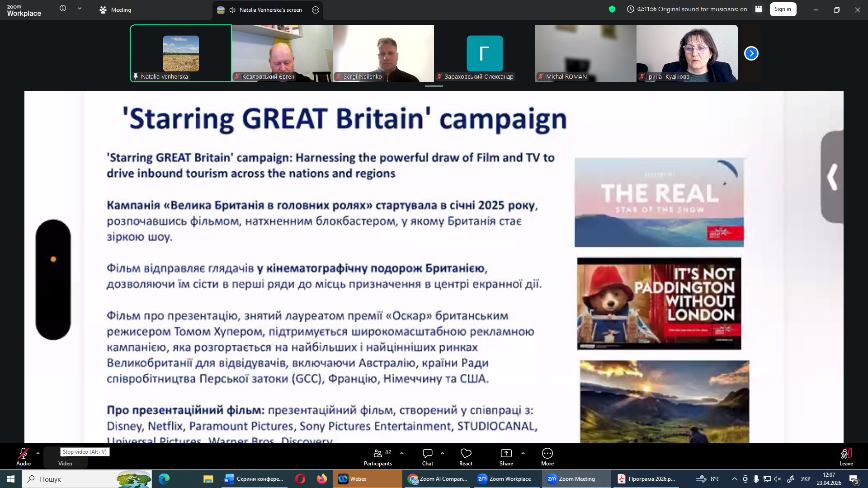The height and width of the screenshot is (488, 868).
Task: Expand the Participants options caret
Action: click(x=402, y=453)
